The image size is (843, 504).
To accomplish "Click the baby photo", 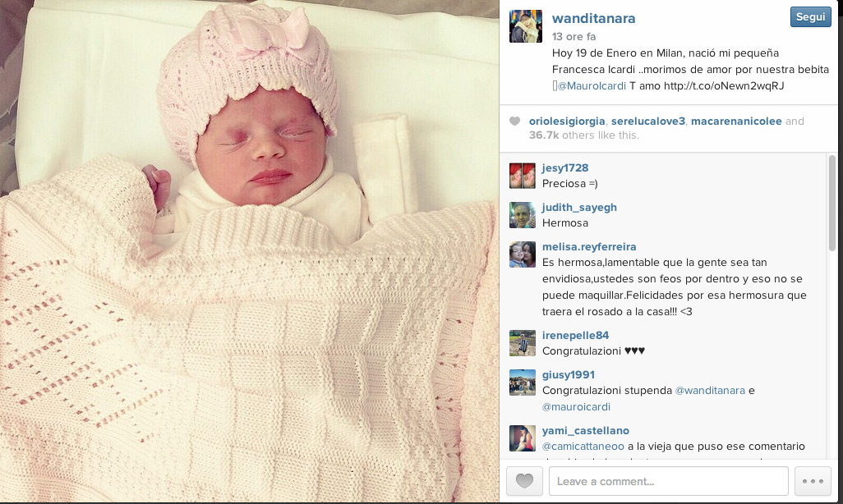I will [250, 251].
